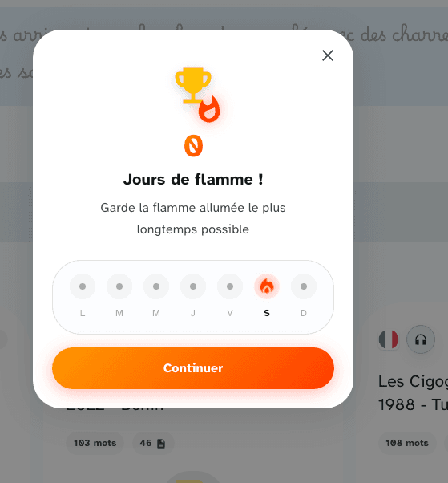Click the golden trophy icon
The width and height of the screenshot is (448, 483).
[x=193, y=86]
